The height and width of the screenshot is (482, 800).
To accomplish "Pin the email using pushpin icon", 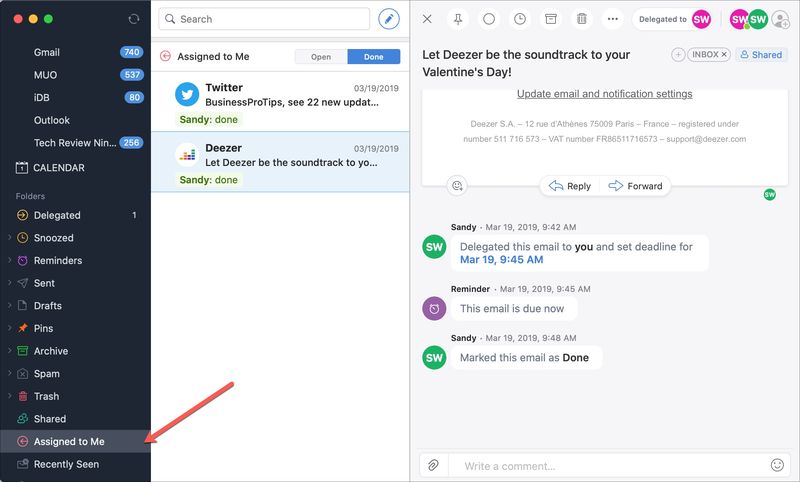I will click(x=458, y=19).
